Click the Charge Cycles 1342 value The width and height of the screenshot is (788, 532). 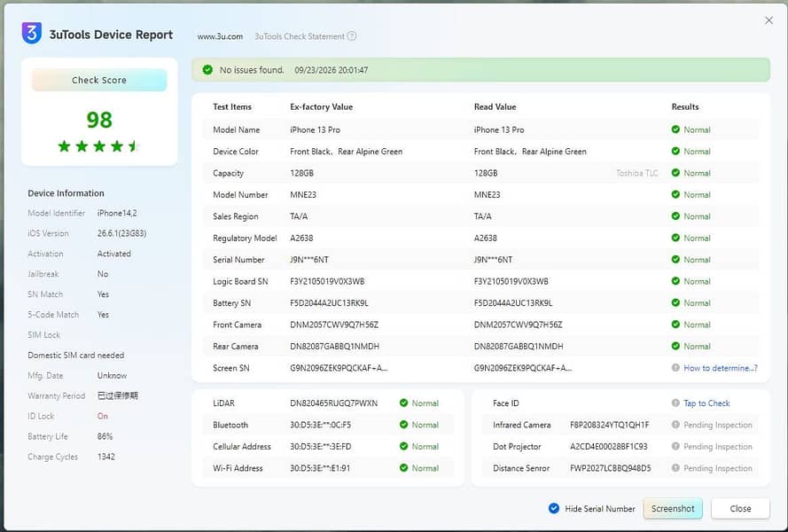(106, 457)
